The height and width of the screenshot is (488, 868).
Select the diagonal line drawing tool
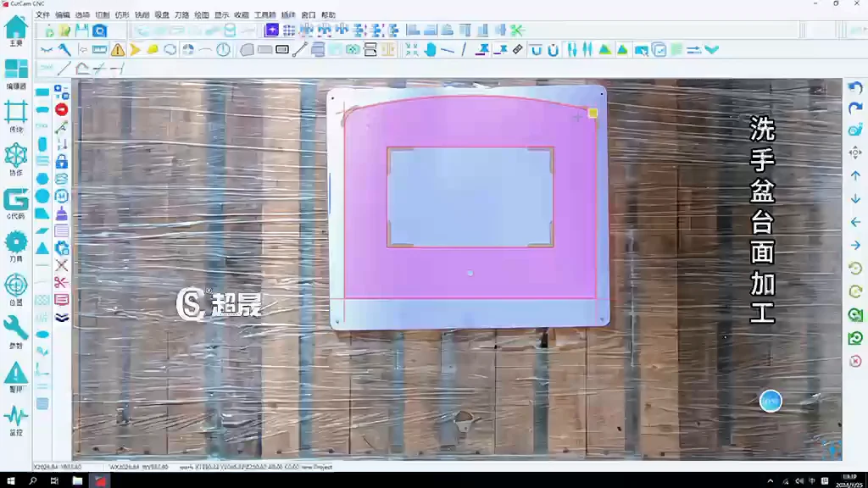[x=64, y=69]
